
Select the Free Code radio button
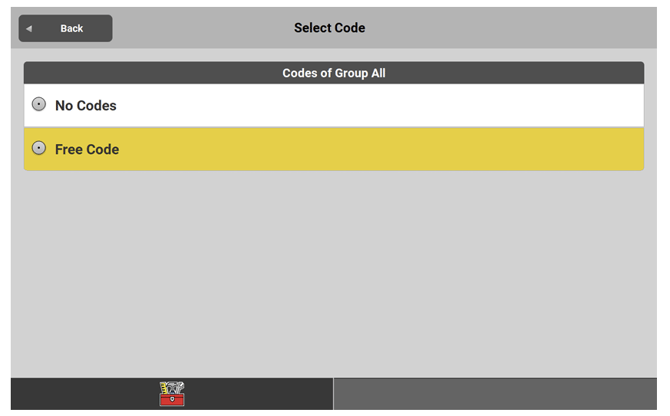39,148
